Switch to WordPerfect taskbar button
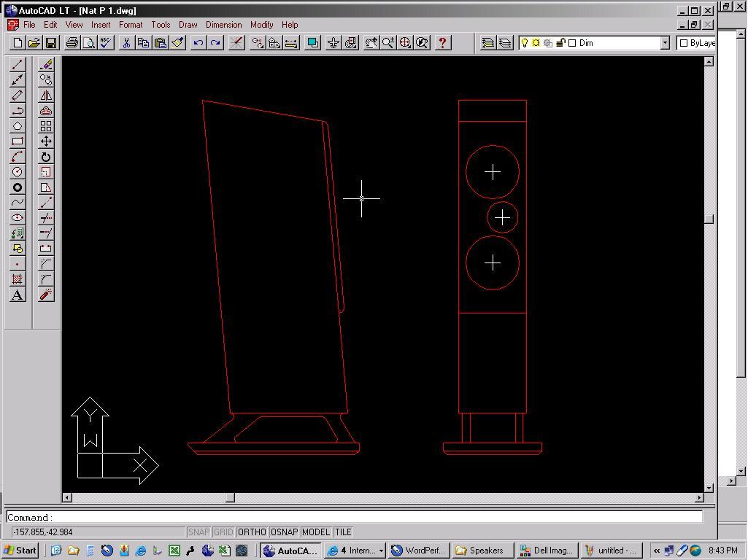Viewport: 748px width, 560px height. point(418,551)
